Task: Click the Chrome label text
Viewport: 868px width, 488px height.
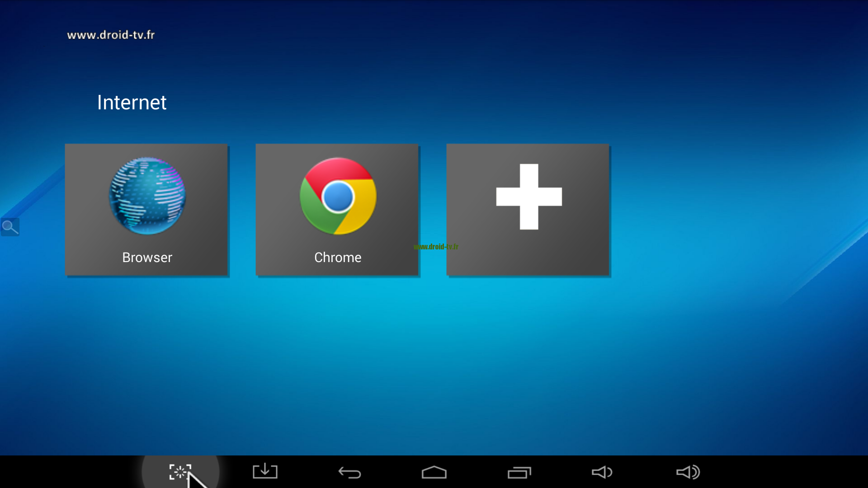Action: 338,258
